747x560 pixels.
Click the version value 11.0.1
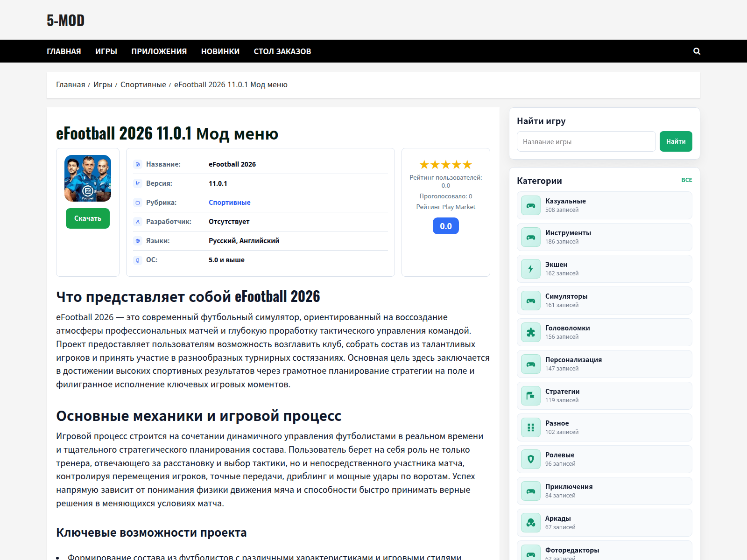[x=218, y=183]
